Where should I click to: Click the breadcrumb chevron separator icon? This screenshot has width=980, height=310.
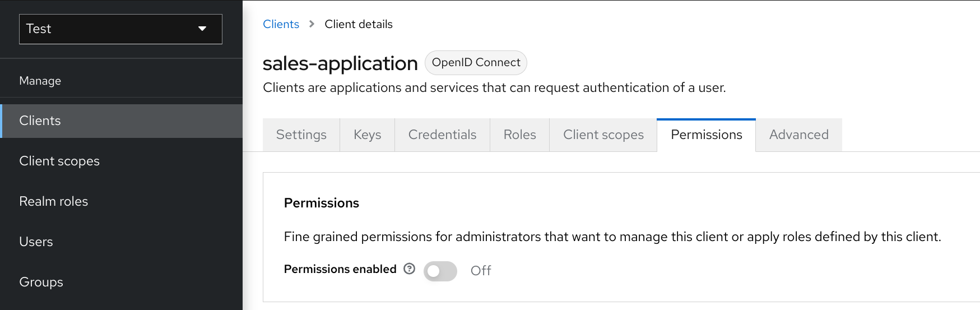point(312,24)
